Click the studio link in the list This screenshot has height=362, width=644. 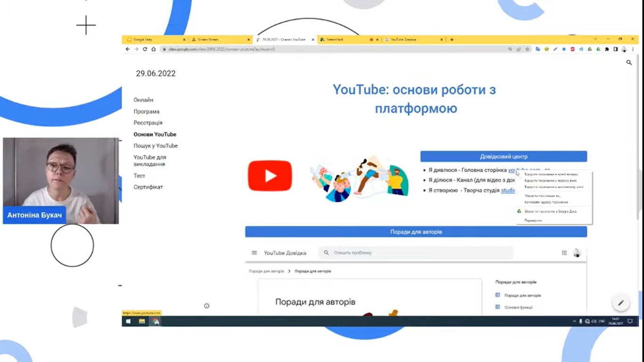(x=508, y=190)
